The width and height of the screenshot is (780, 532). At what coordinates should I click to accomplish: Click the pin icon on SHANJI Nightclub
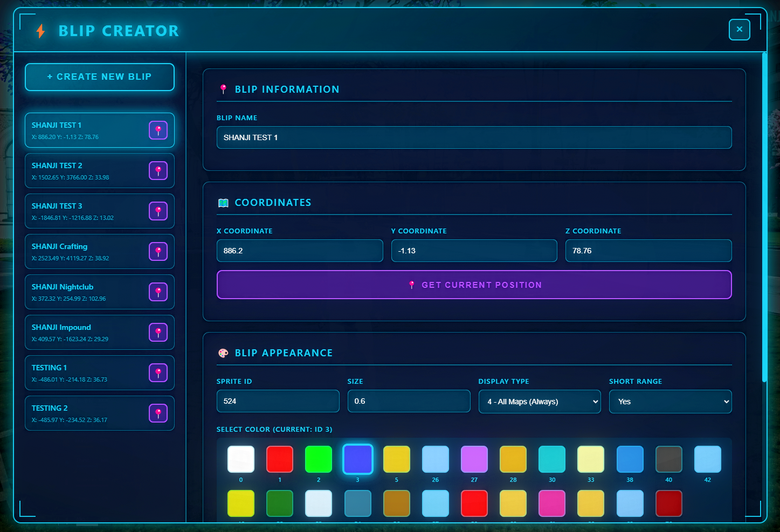click(158, 292)
